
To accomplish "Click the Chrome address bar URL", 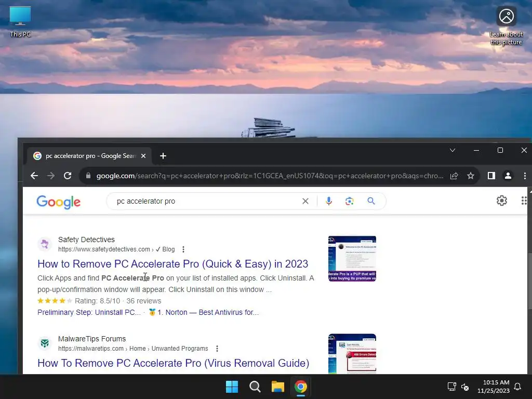I will 270,176.
